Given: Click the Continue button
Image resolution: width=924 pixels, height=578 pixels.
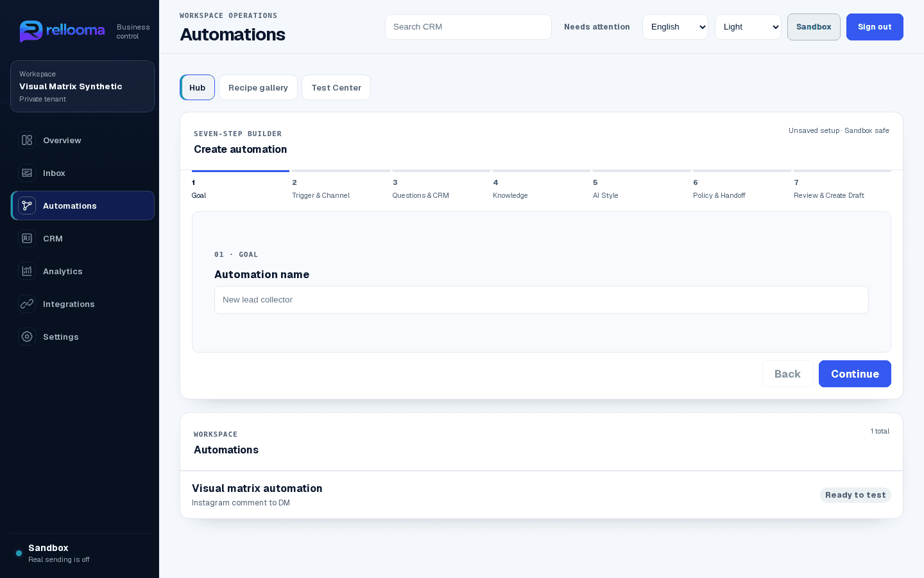Looking at the screenshot, I should point(855,374).
